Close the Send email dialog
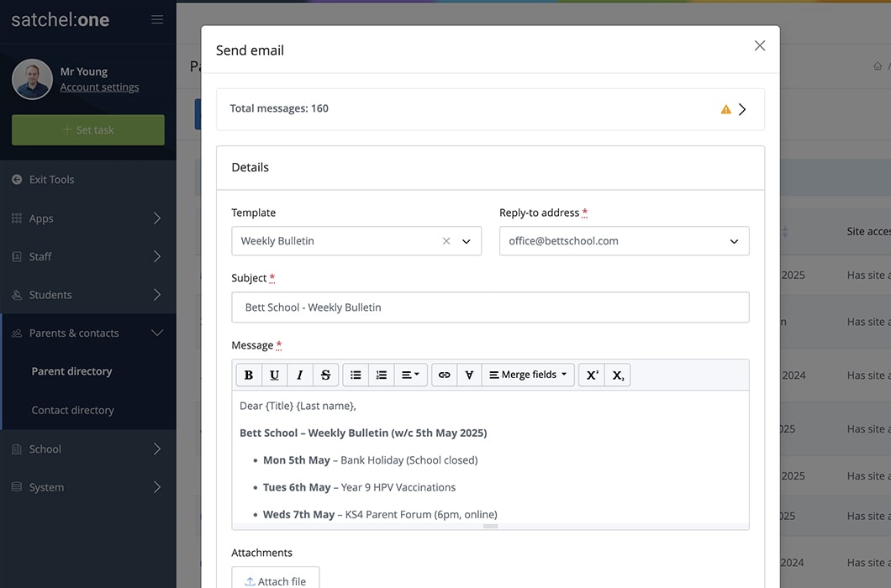The height and width of the screenshot is (588, 891). point(760,45)
